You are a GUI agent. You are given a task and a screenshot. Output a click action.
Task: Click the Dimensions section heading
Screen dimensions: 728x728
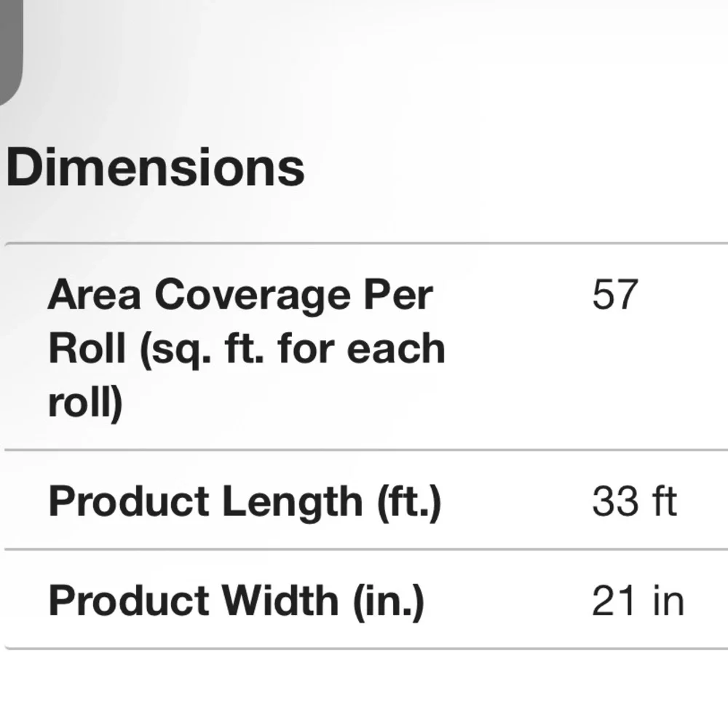155,167
